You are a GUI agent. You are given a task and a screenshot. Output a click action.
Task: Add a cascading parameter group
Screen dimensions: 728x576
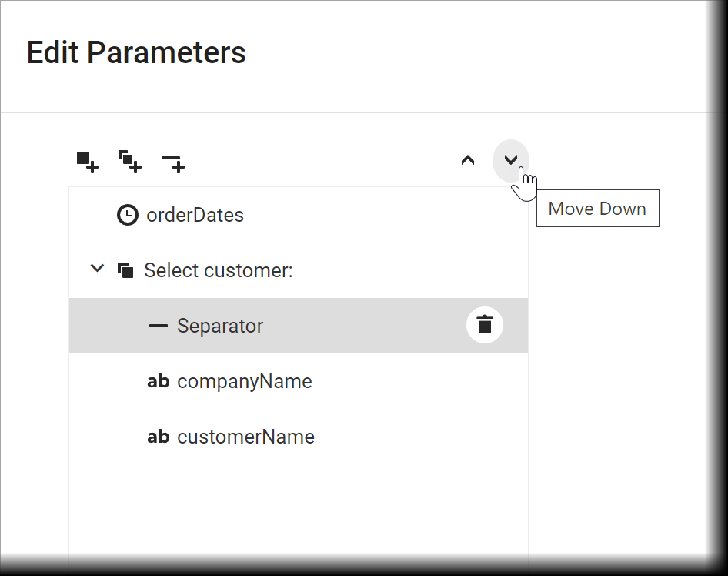[129, 162]
